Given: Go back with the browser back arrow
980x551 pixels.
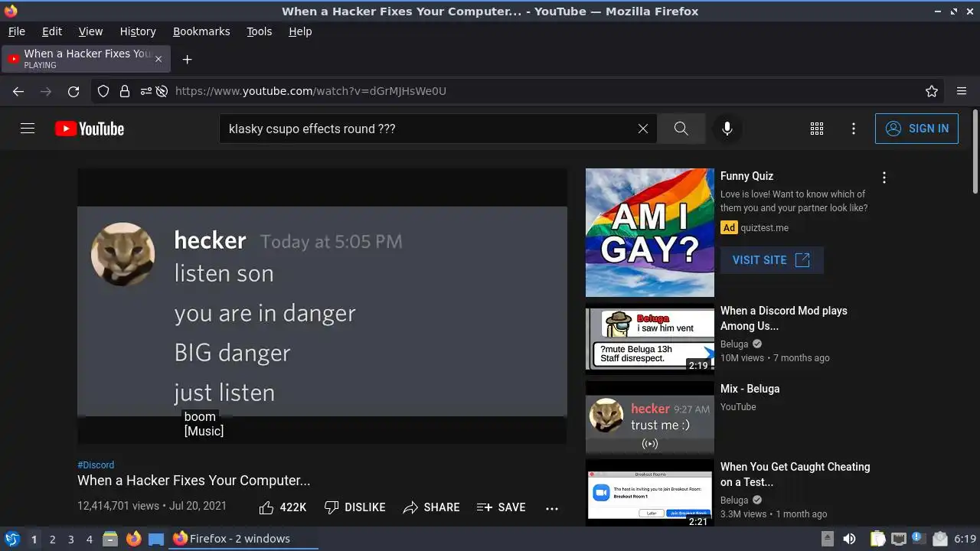Looking at the screenshot, I should (x=18, y=91).
